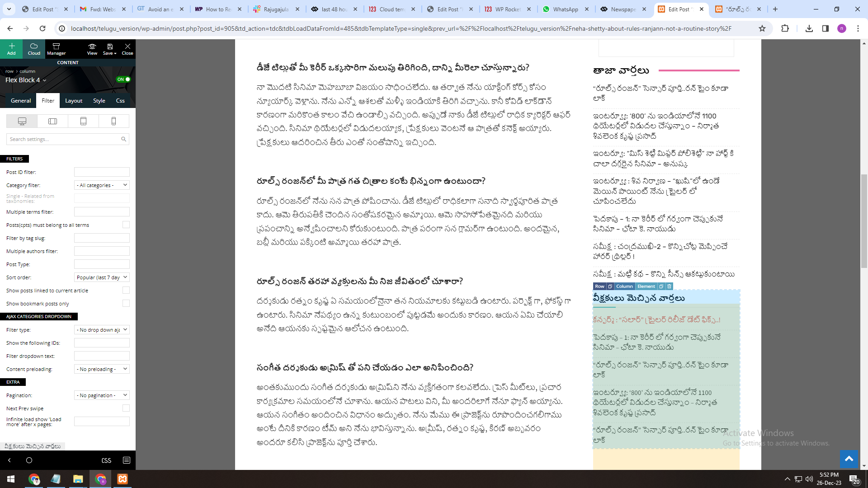Click the scroll-to-top arrow button

[x=849, y=459]
